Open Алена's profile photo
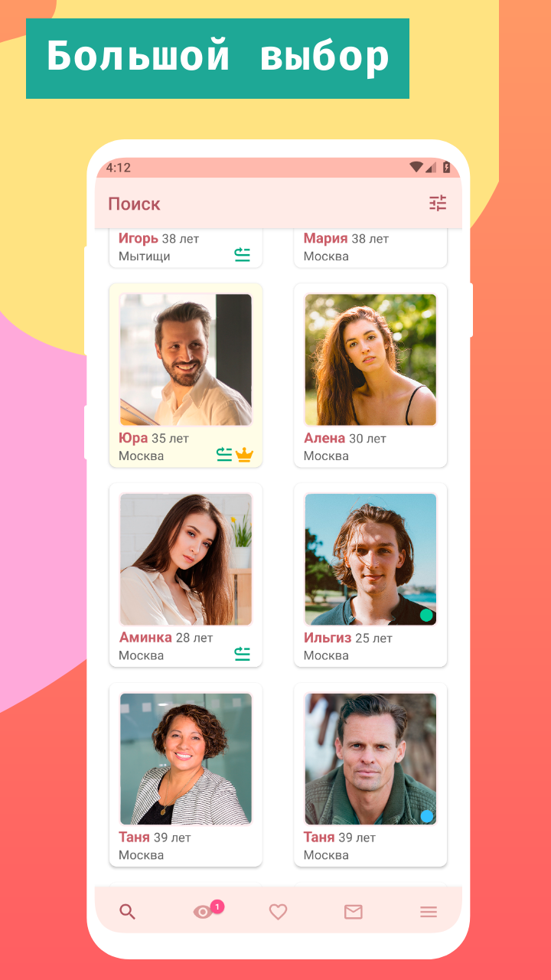This screenshot has width=551, height=980. pos(371,360)
